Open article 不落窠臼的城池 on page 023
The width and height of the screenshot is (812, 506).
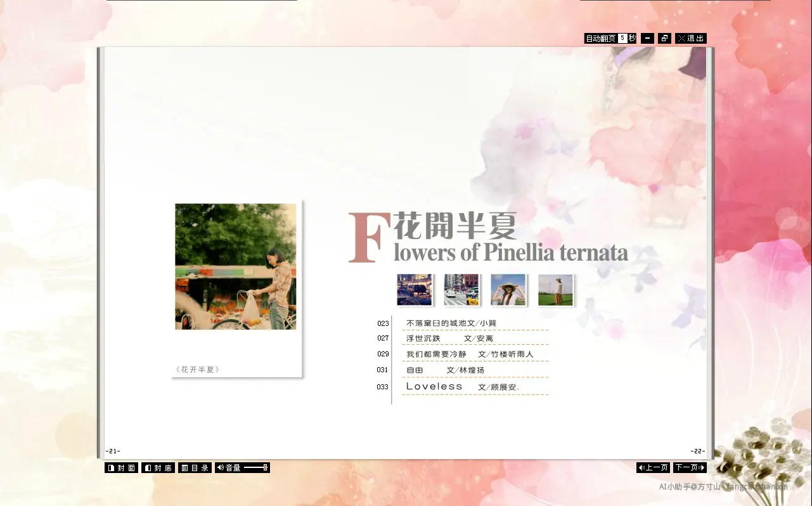[451, 323]
